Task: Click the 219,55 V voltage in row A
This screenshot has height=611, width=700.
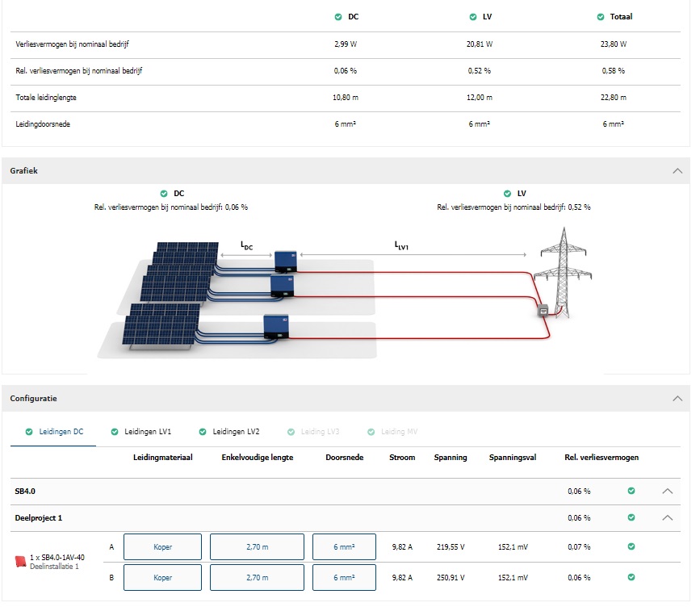Action: [451, 546]
